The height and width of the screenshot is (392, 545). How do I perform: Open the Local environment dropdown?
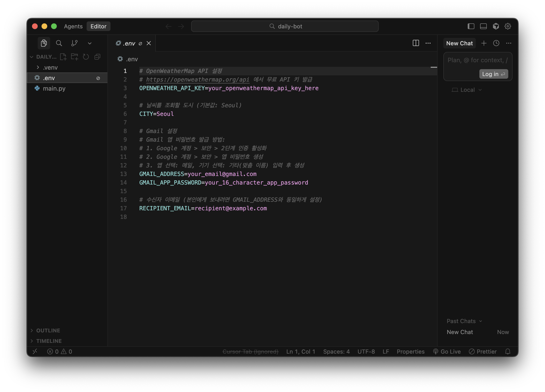click(x=467, y=90)
